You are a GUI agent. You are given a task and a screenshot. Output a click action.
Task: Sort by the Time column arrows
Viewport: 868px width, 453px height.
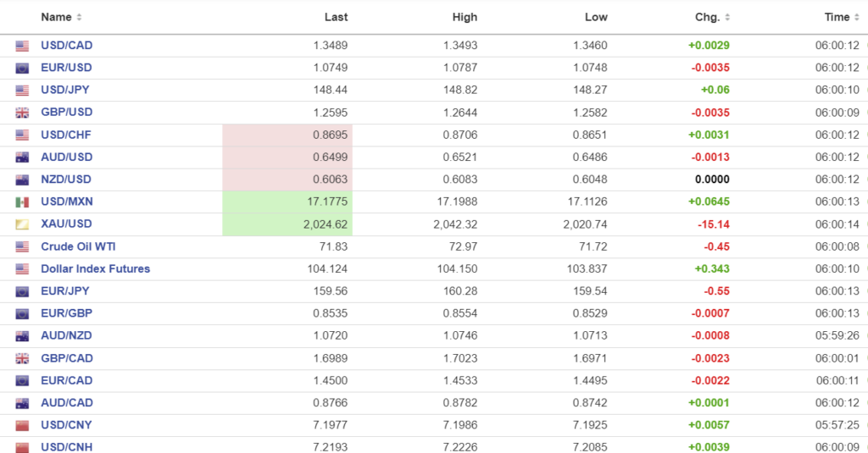856,18
